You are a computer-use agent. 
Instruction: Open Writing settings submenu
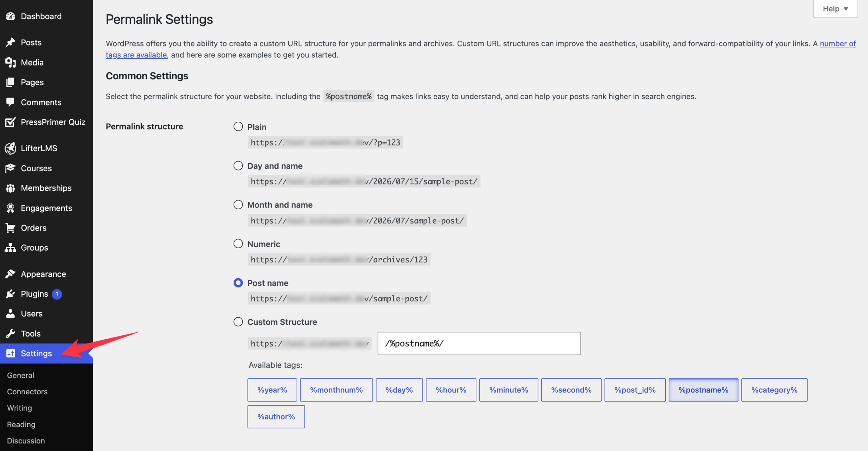[x=19, y=408]
